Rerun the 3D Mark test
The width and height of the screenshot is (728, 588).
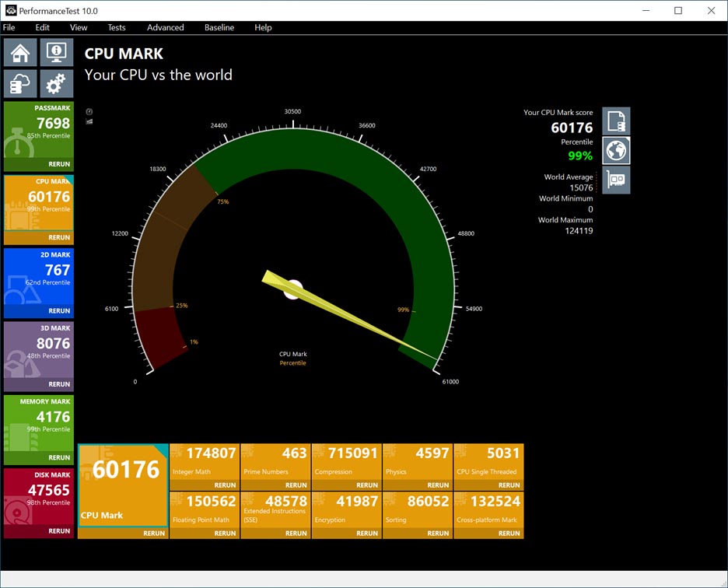coord(59,384)
